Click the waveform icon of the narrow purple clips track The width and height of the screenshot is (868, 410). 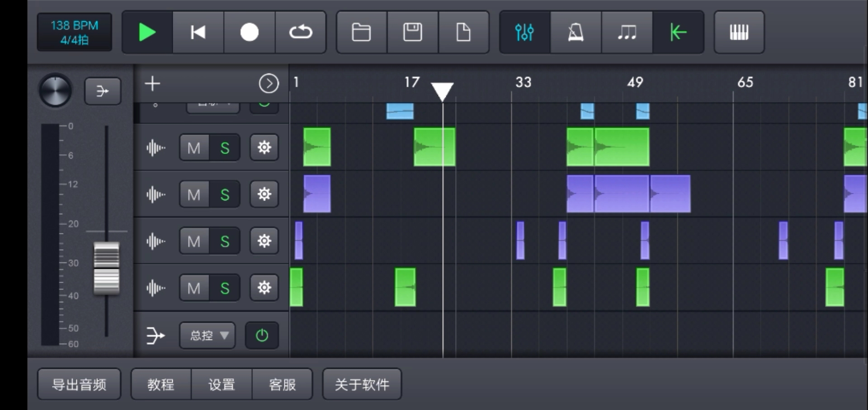coord(156,241)
